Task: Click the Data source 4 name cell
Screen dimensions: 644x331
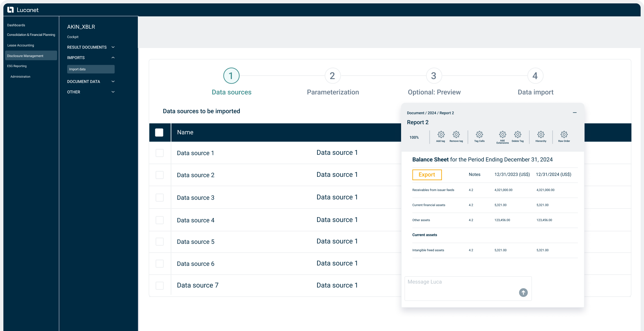Action: click(196, 220)
